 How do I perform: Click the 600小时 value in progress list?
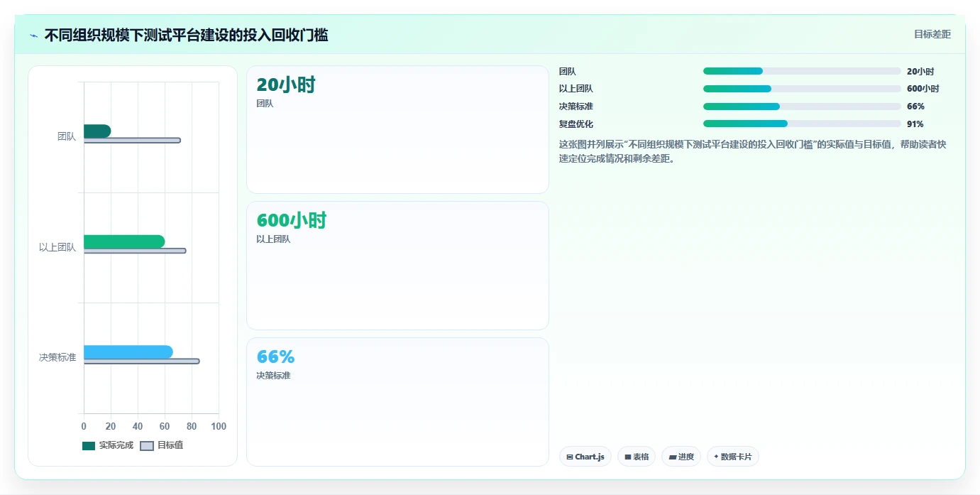[923, 89]
